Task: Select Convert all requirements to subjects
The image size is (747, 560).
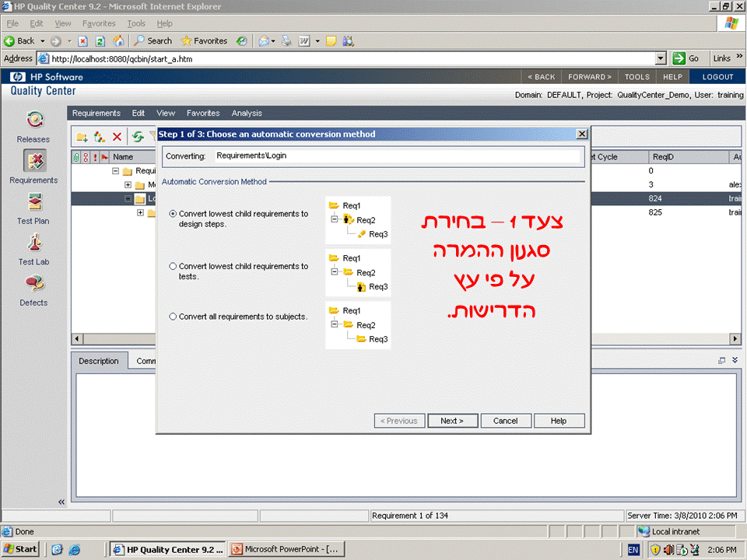Action: (173, 317)
